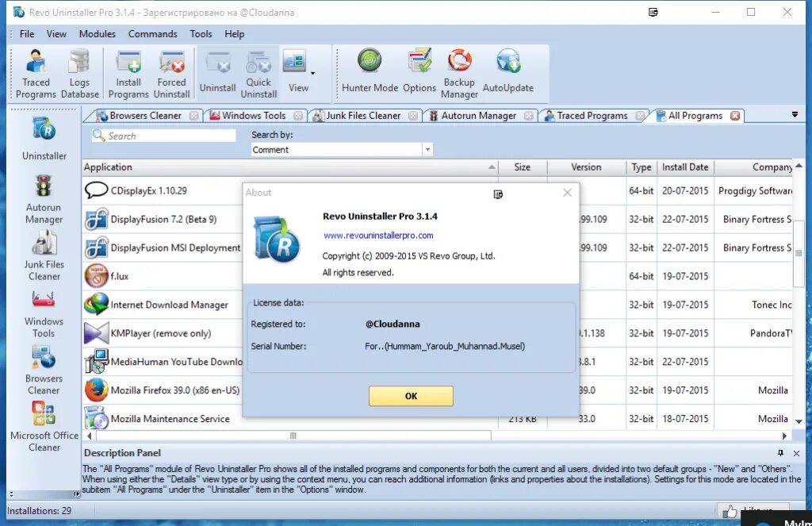Select the Forced Uninstall tool
This screenshot has width=812, height=526.
[x=172, y=72]
